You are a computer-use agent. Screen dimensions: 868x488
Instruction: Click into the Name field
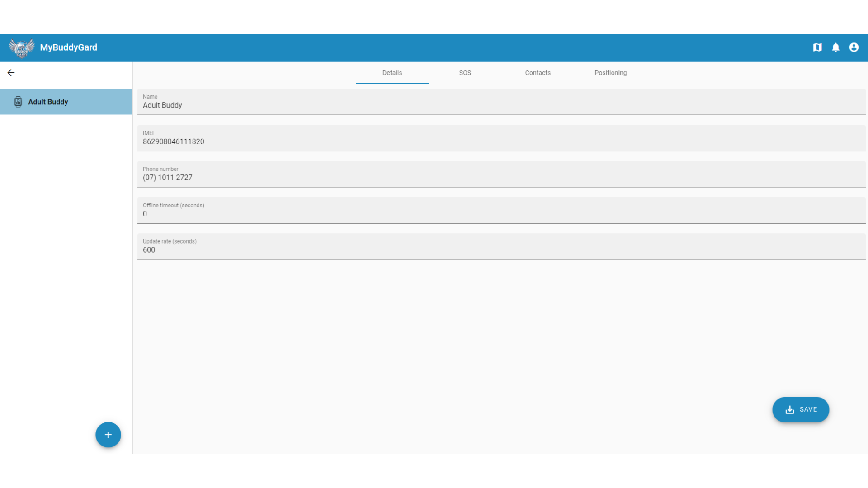click(501, 105)
